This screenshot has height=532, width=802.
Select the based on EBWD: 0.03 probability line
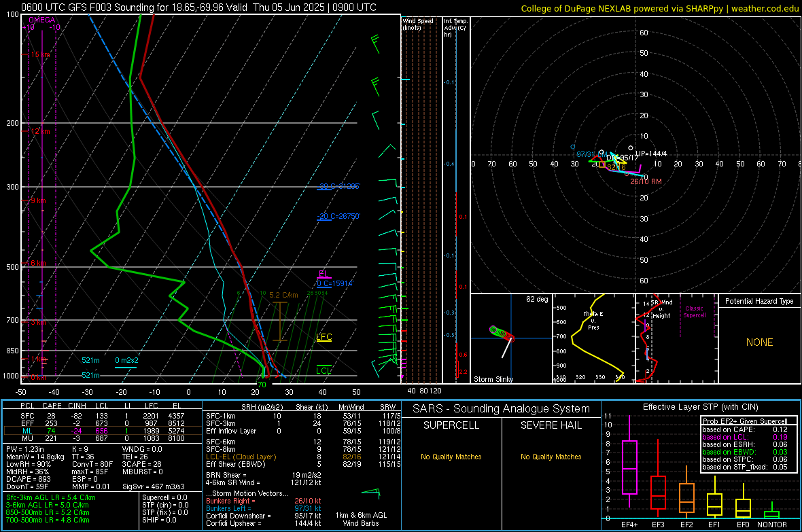745,452
